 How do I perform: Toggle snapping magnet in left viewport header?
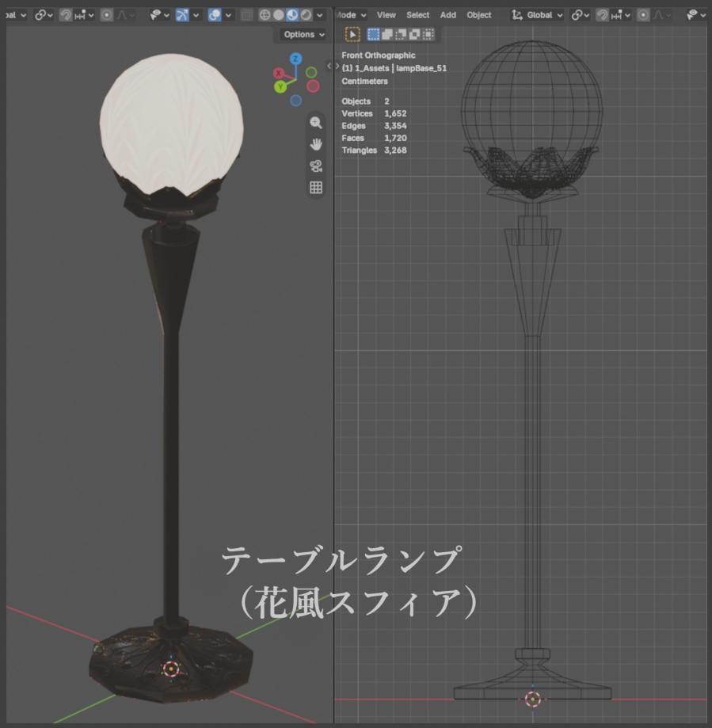coord(66,15)
